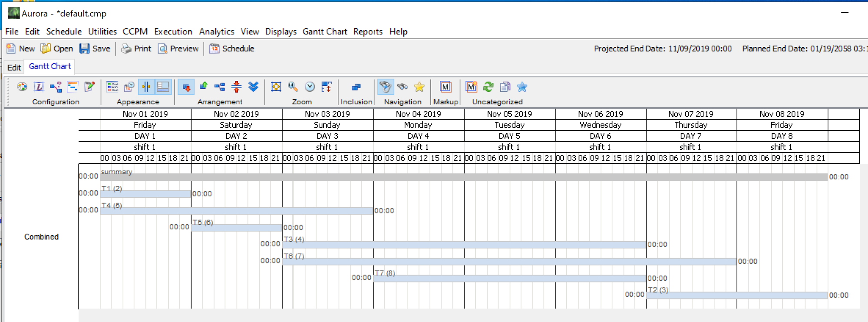Click the Preview toolbar button

coord(178,49)
